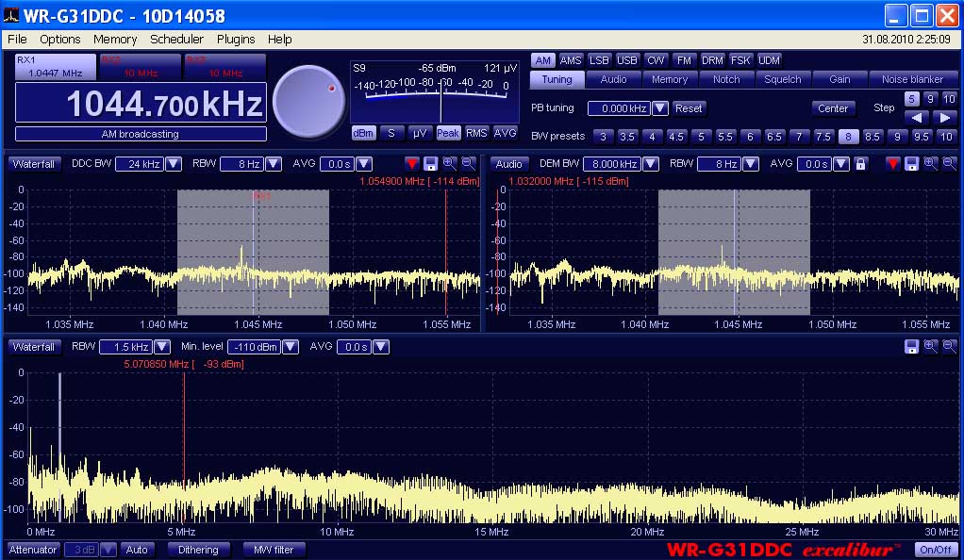Image resolution: width=964 pixels, height=560 pixels.
Task: Select AM demodulation mode
Action: pos(543,60)
